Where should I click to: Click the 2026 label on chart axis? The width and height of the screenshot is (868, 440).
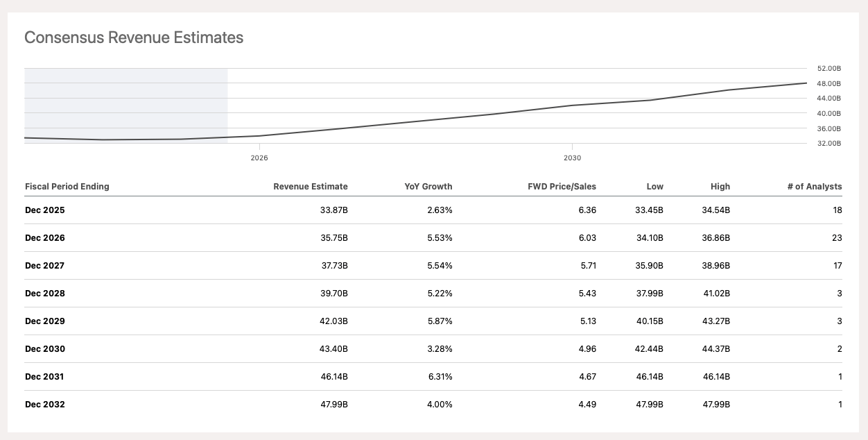(259, 158)
